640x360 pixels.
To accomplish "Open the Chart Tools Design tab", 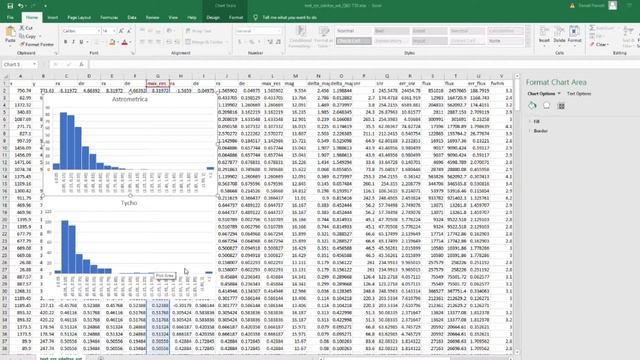I will tap(213, 18).
